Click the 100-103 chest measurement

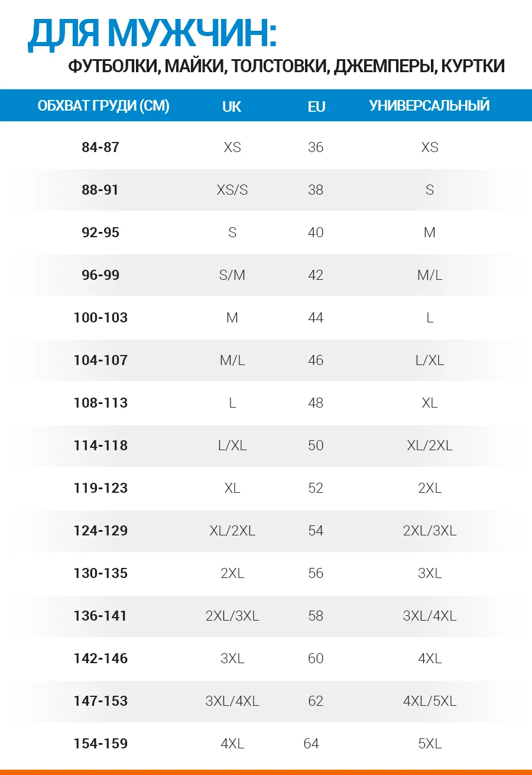pos(100,318)
